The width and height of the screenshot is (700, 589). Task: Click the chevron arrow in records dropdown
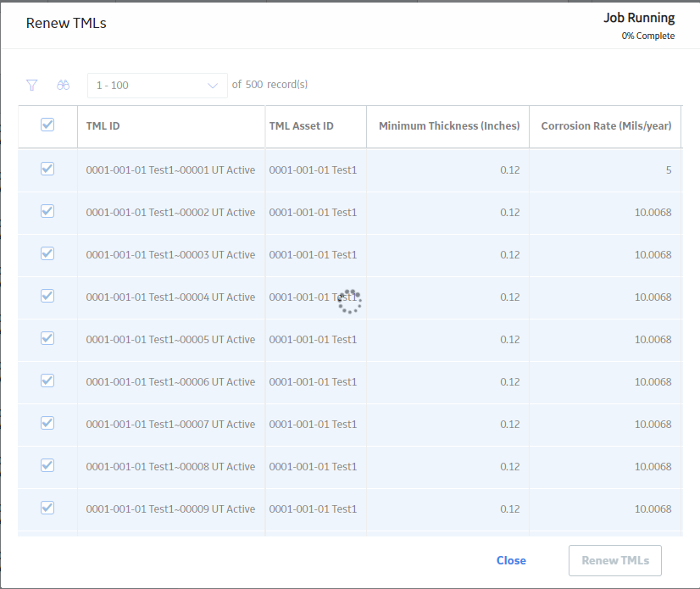tap(213, 86)
